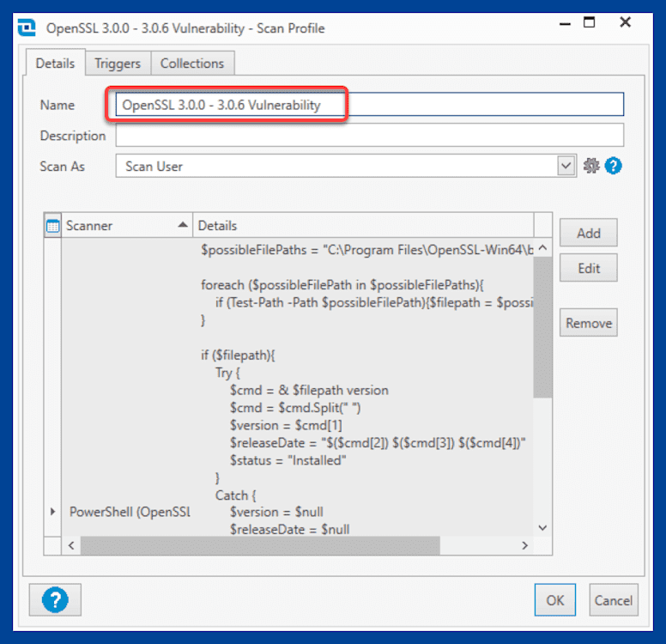
Task: Expand the PowerShell scanner row
Action: (x=52, y=512)
